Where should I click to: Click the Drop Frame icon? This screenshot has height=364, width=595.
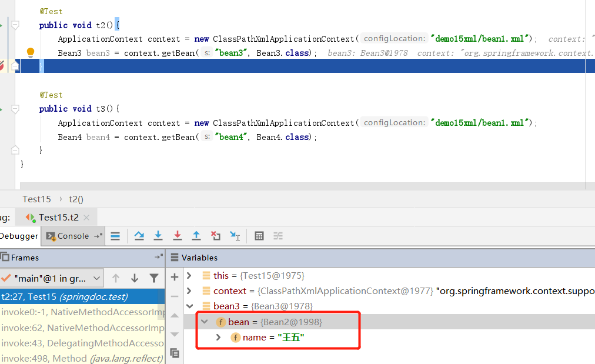tap(216, 236)
